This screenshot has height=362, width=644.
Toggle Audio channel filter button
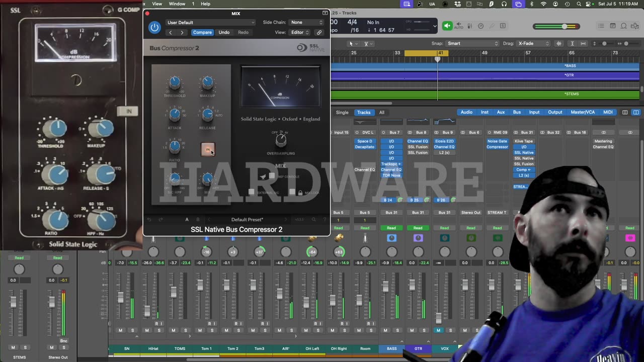click(466, 113)
